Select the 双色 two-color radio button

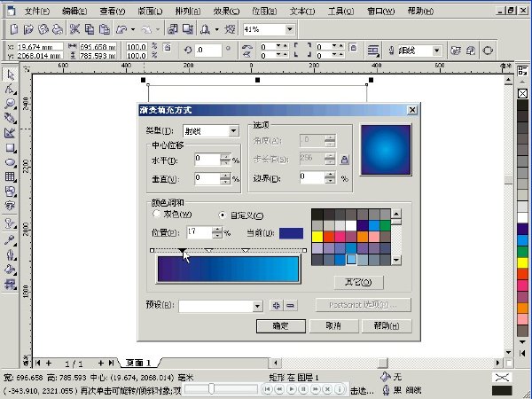[156, 214]
